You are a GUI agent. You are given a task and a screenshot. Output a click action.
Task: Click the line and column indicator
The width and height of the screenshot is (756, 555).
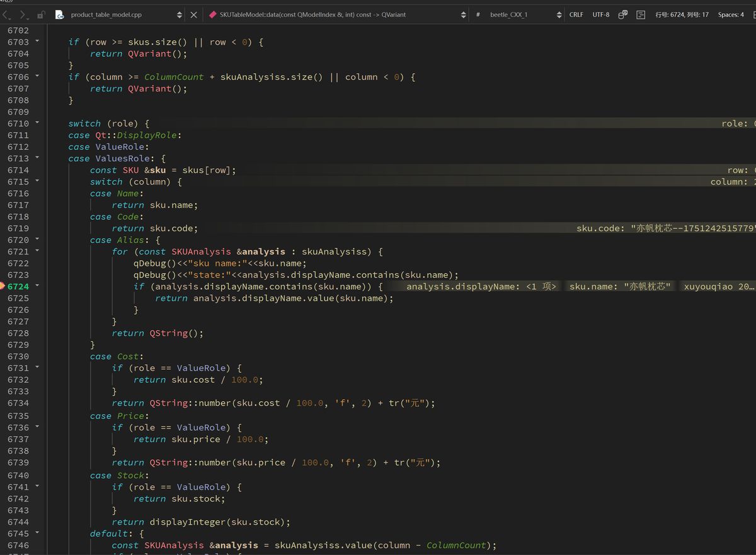(682, 14)
